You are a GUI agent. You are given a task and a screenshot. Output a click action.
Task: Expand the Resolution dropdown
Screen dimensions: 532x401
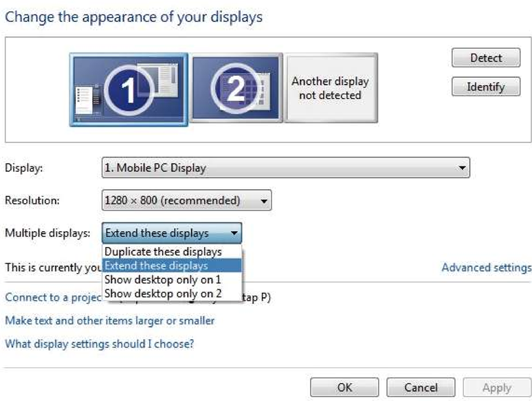coord(186,201)
